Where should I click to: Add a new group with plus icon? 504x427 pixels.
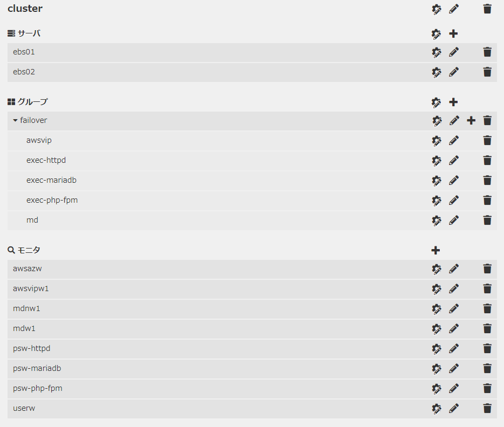[x=453, y=102]
